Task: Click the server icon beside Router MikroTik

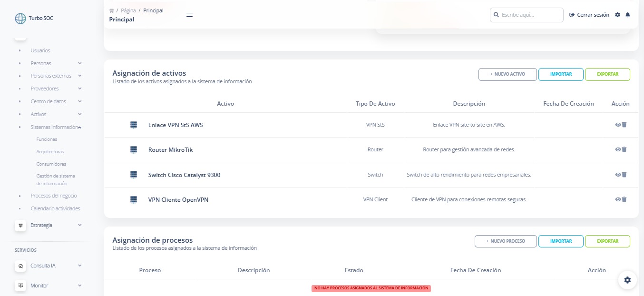Action: click(x=134, y=149)
